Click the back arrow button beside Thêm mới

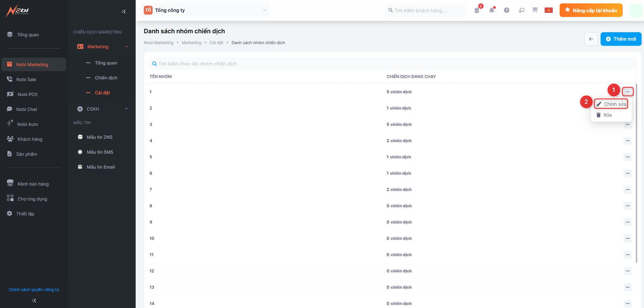[591, 39]
